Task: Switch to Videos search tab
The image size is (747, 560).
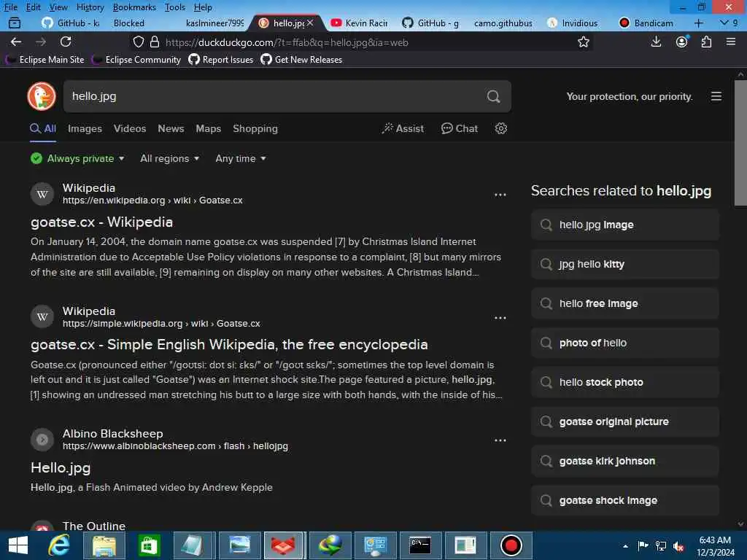Action: pos(130,128)
